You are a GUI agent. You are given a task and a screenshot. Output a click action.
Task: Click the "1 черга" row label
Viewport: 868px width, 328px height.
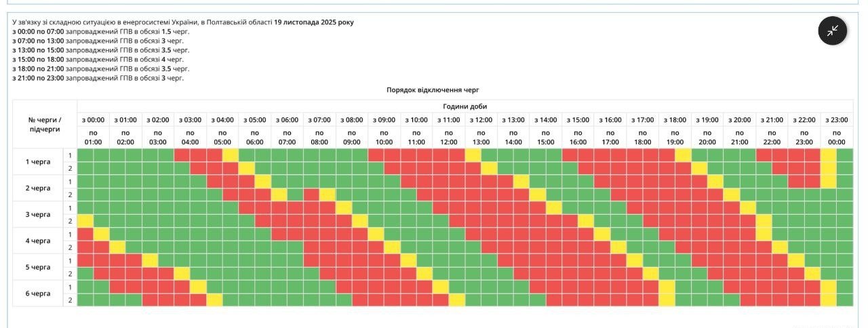[x=38, y=161]
